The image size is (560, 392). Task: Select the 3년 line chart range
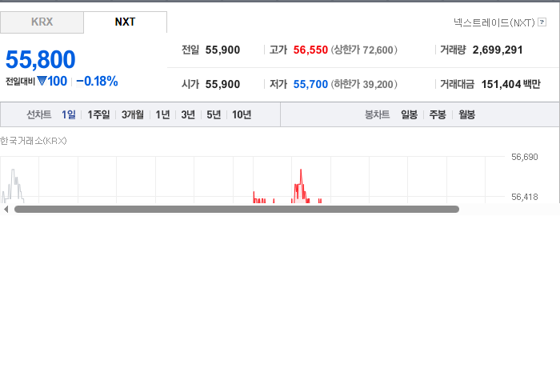click(x=188, y=114)
